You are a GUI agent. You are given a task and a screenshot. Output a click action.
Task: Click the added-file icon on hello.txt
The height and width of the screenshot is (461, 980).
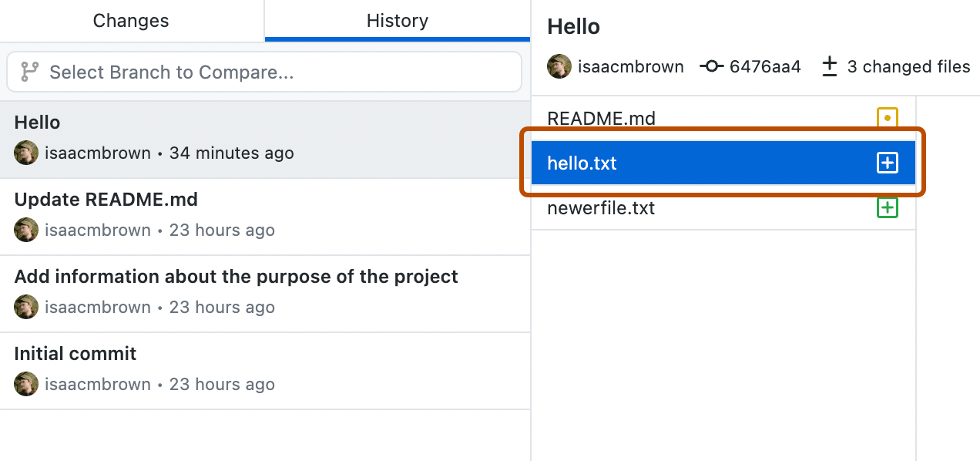tap(889, 163)
